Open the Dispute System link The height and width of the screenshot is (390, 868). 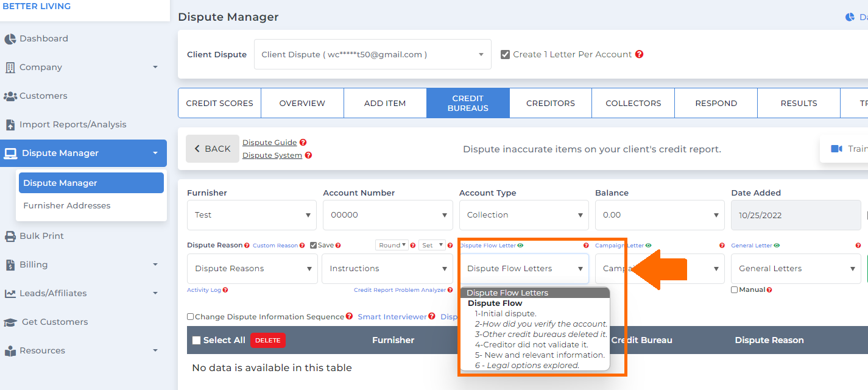pos(272,155)
